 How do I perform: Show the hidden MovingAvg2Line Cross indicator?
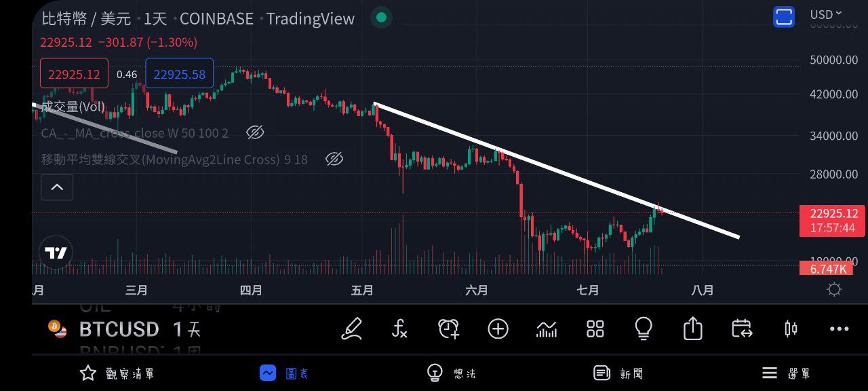point(334,160)
